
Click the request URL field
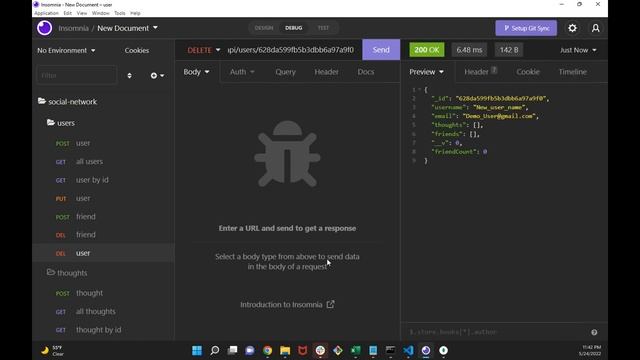pos(291,50)
